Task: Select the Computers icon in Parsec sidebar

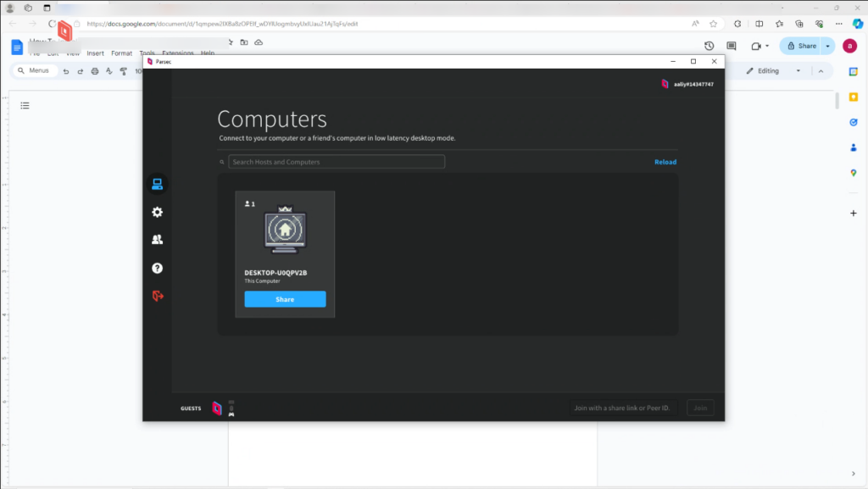Action: point(157,183)
